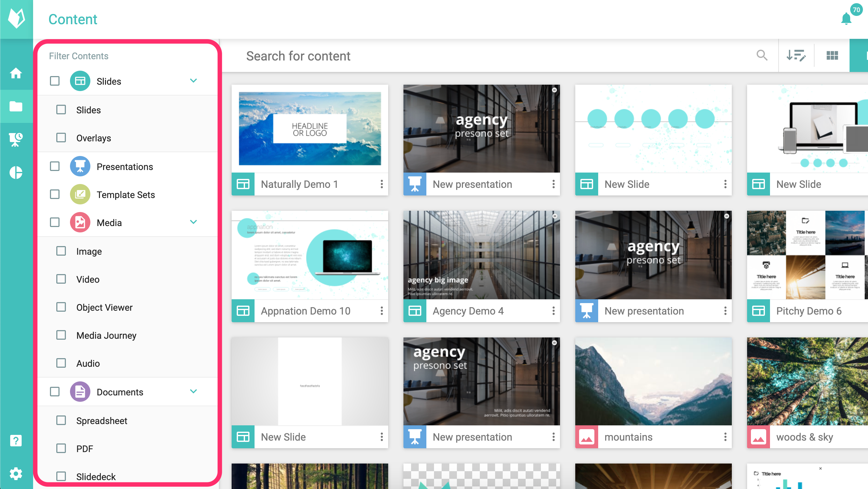Check the Documents category checkbox
The width and height of the screenshot is (868, 489).
55,392
